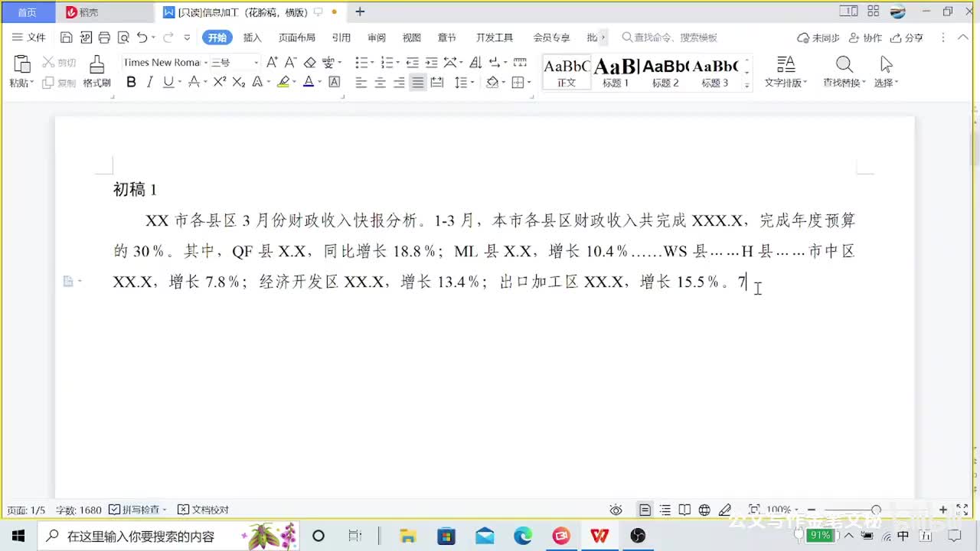Decrease font size with A- button

(x=291, y=62)
